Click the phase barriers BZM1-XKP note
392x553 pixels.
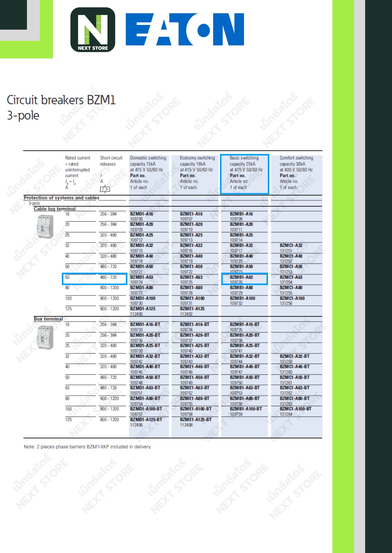pyautogui.click(x=87, y=447)
